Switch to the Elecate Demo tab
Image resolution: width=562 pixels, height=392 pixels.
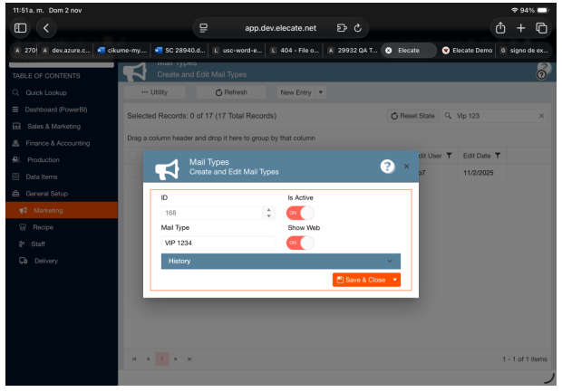470,50
